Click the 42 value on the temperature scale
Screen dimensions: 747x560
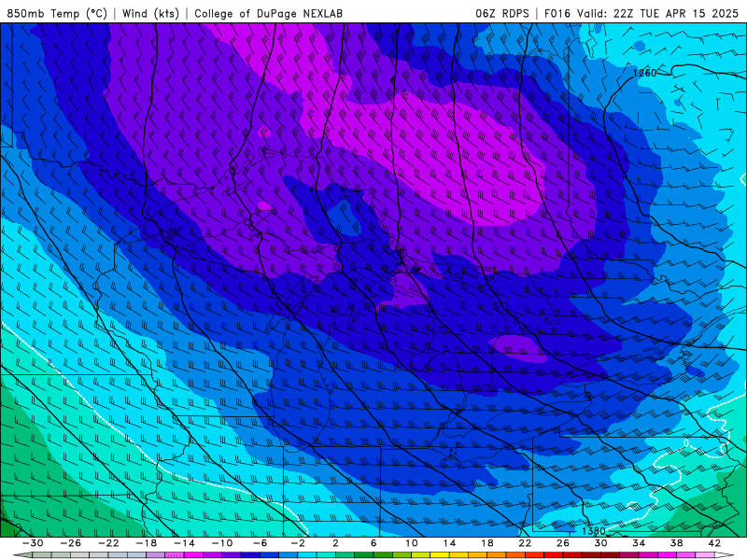click(714, 543)
